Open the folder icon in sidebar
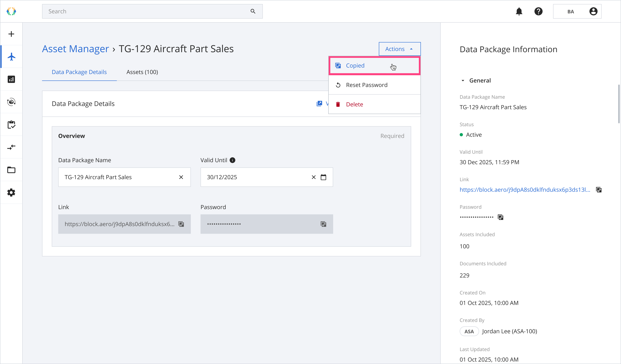Viewport: 621px width, 364px height. point(11,170)
